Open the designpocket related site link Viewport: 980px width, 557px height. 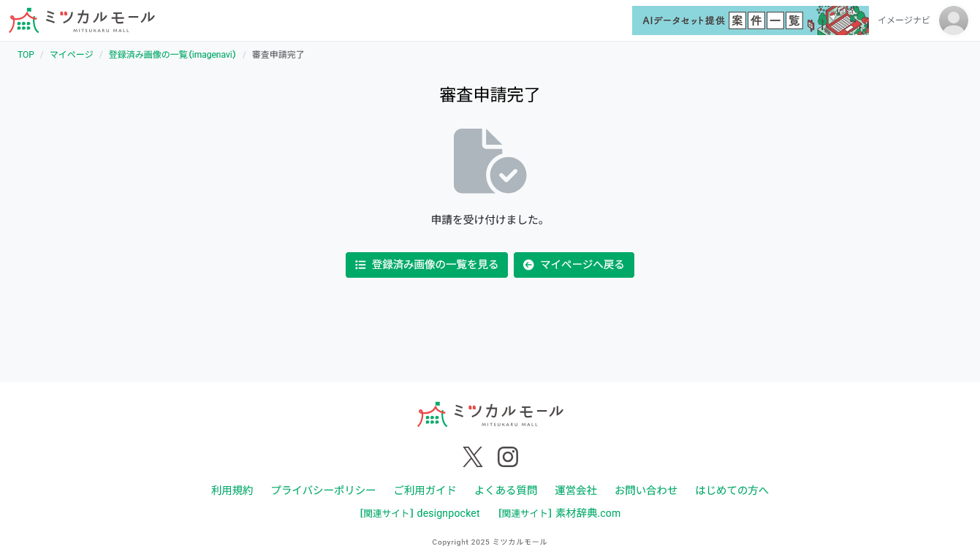coord(420,513)
